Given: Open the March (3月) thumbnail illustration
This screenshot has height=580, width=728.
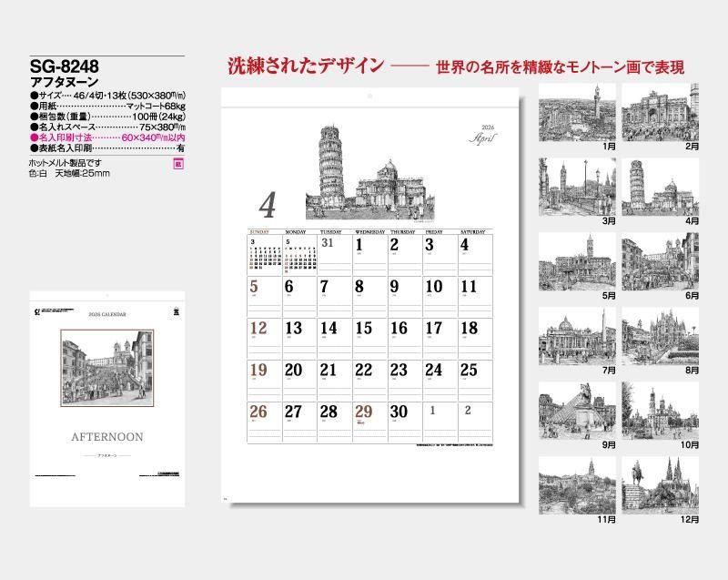Looking at the screenshot, I should click(x=577, y=187).
